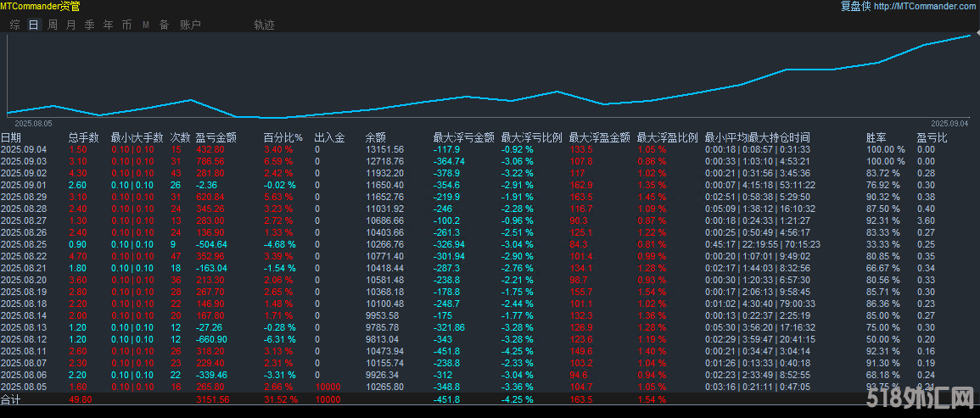Click the 盈亏金额 column header
Image resolution: width=980 pixels, height=418 pixels.
pyautogui.click(x=216, y=137)
